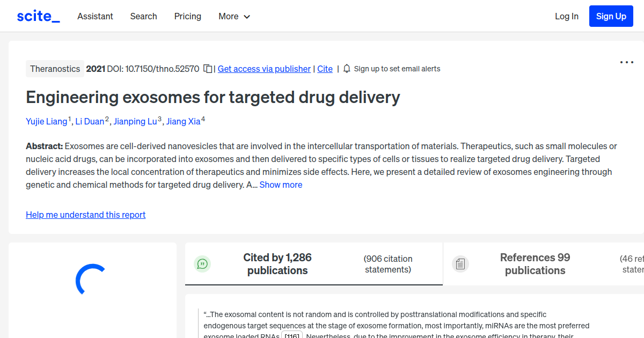The image size is (644, 338).
Task: Click the green quote-bubble citations icon
Action: point(202,264)
